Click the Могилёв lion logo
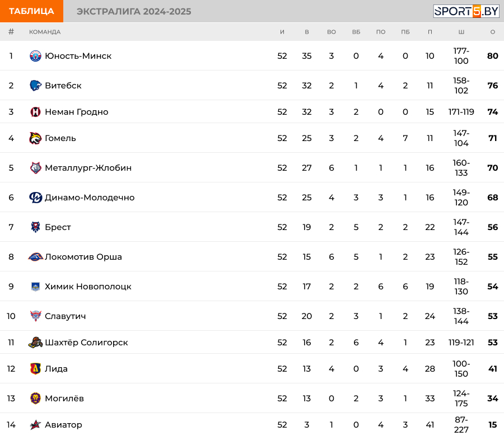 click(x=35, y=399)
